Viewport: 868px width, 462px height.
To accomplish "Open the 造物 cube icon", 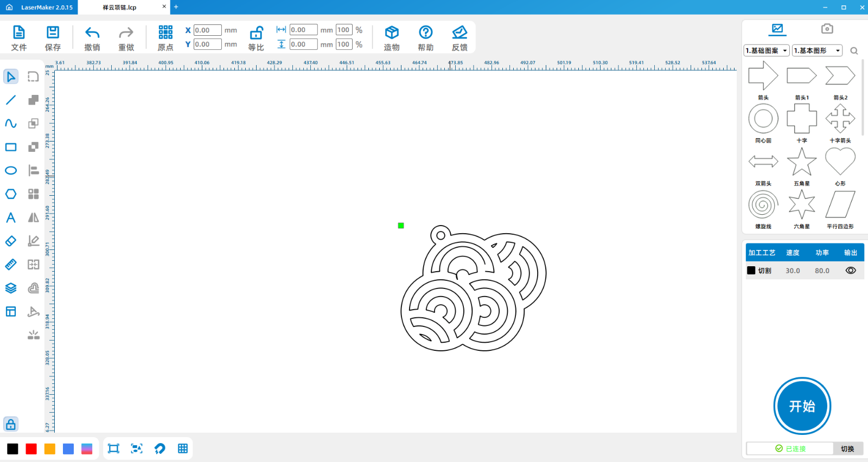I will click(x=391, y=33).
